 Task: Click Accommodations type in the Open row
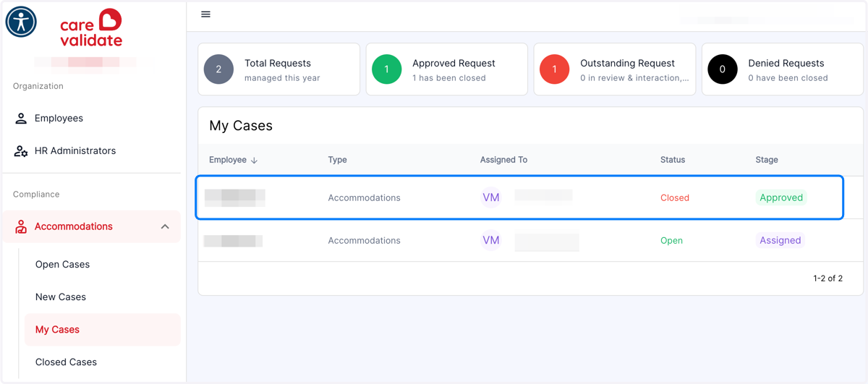pyautogui.click(x=364, y=240)
